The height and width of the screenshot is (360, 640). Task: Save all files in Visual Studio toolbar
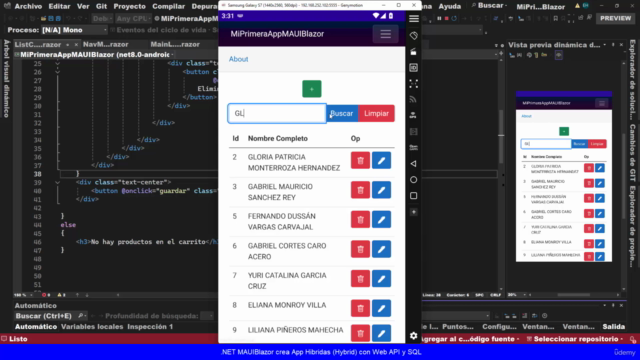point(58,19)
